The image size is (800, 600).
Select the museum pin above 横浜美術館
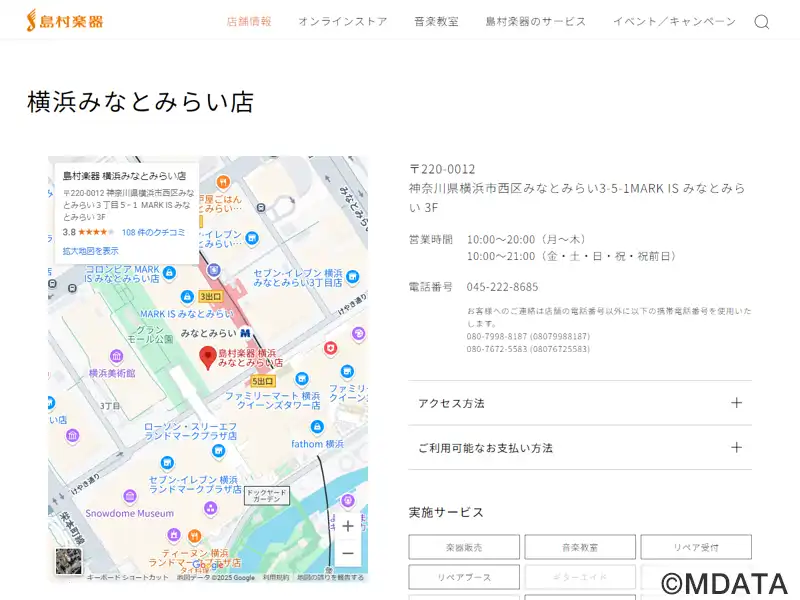[x=116, y=356]
